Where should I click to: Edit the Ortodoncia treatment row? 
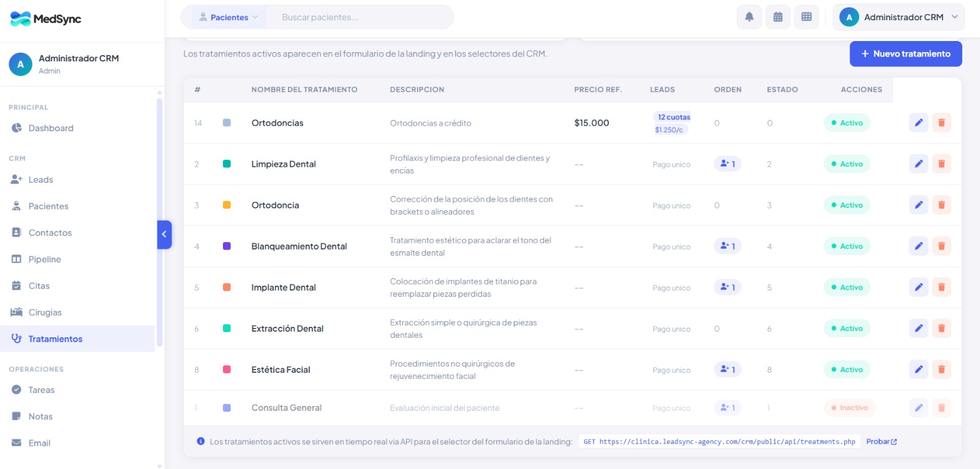point(919,205)
